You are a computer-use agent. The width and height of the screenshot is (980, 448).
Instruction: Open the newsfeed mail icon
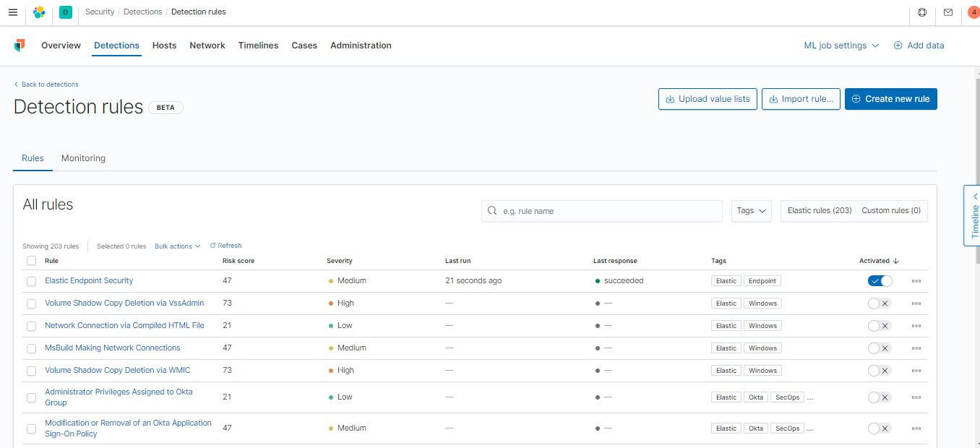[947, 12]
